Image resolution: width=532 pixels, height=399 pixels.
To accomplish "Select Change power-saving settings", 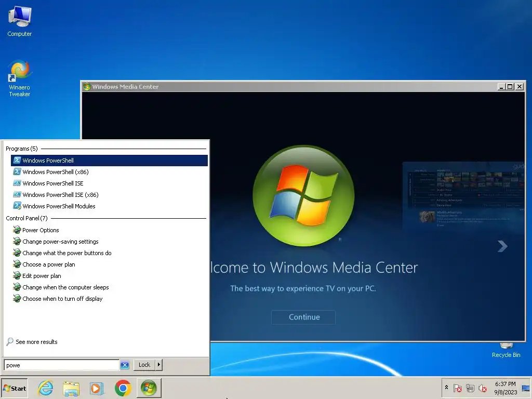I will [109, 242].
